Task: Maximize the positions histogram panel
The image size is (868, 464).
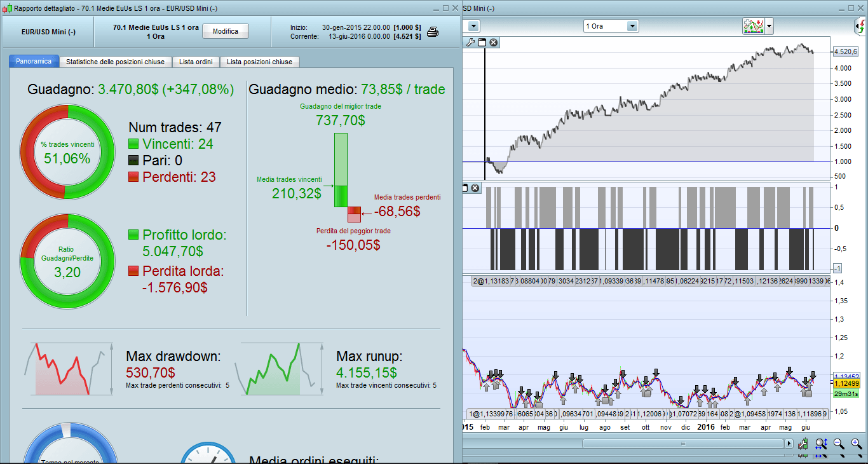Action: [x=465, y=188]
